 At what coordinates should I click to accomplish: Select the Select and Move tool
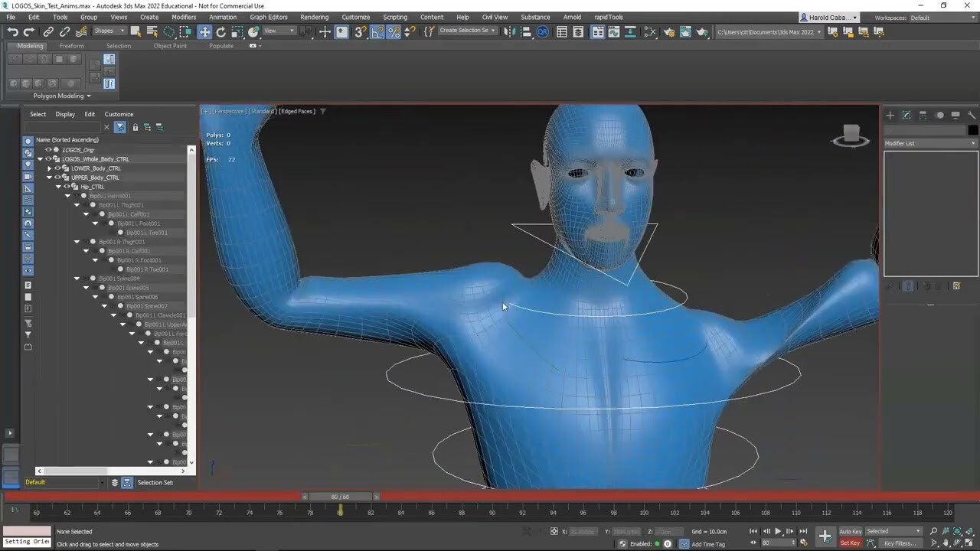pos(204,31)
